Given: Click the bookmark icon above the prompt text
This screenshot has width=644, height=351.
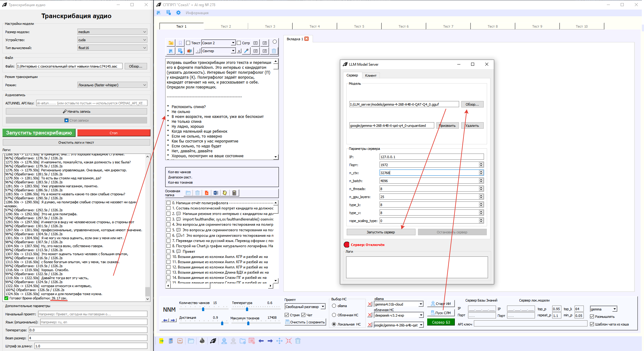Looking at the screenshot, I should click(180, 43).
